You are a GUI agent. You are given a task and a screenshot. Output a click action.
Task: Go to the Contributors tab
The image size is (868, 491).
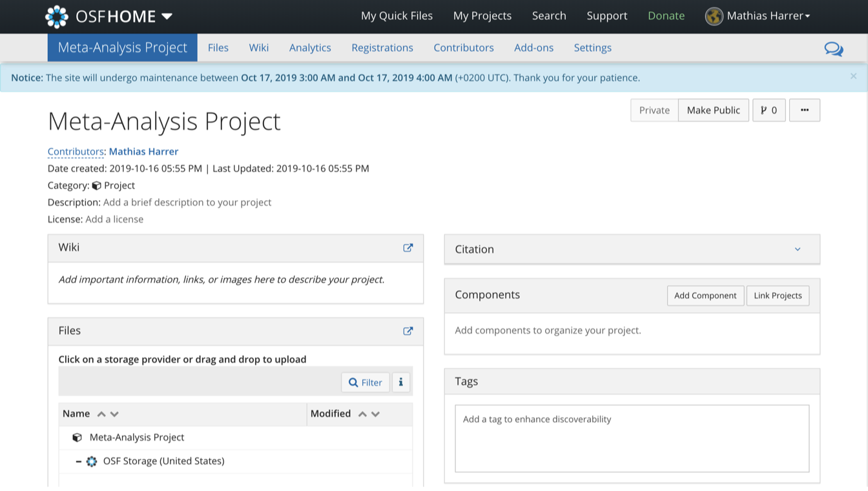click(463, 48)
